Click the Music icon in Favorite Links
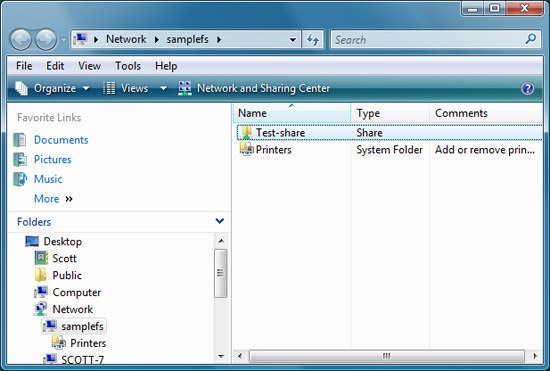The width and height of the screenshot is (550, 371). (20, 179)
